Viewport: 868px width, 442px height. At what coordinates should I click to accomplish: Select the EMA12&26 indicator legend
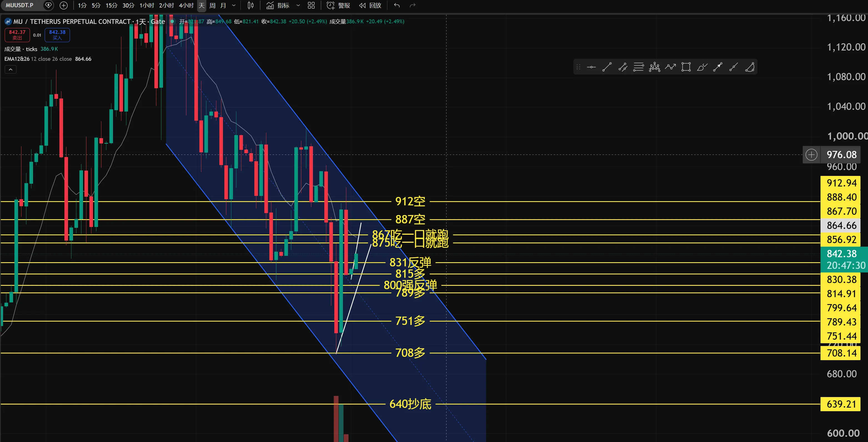[x=17, y=59]
